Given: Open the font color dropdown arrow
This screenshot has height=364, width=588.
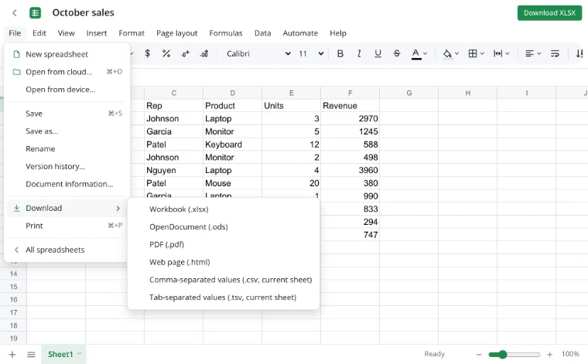Looking at the screenshot, I should point(426,53).
